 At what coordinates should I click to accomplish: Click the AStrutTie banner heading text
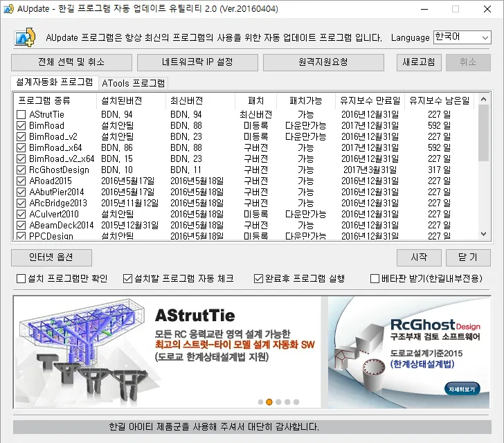[195, 316]
